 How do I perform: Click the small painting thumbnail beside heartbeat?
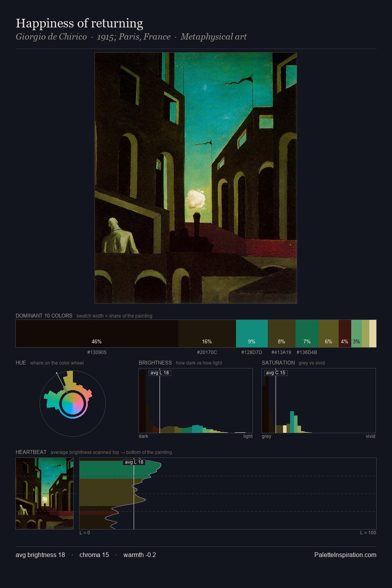coord(44,494)
